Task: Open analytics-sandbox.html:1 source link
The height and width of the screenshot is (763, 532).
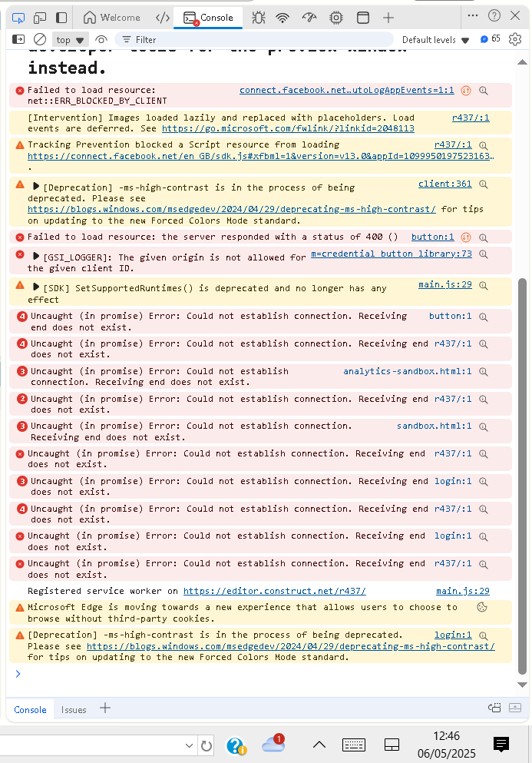Action: click(x=408, y=371)
